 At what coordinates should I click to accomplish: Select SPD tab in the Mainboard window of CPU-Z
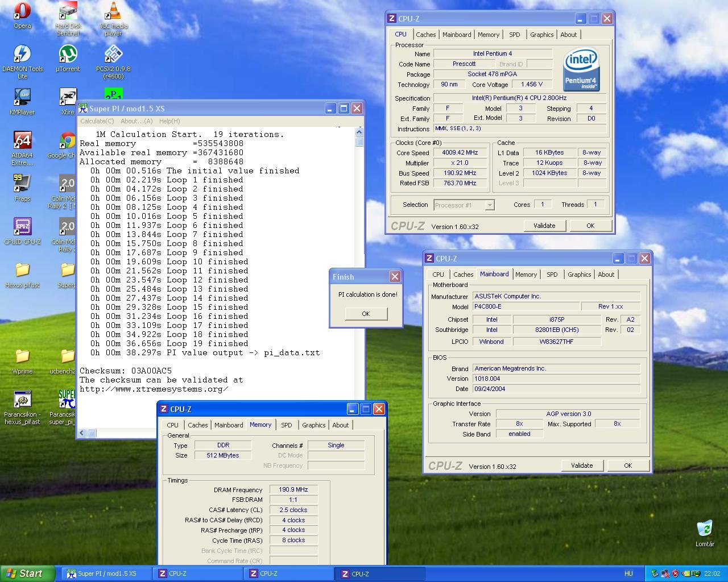[552, 275]
